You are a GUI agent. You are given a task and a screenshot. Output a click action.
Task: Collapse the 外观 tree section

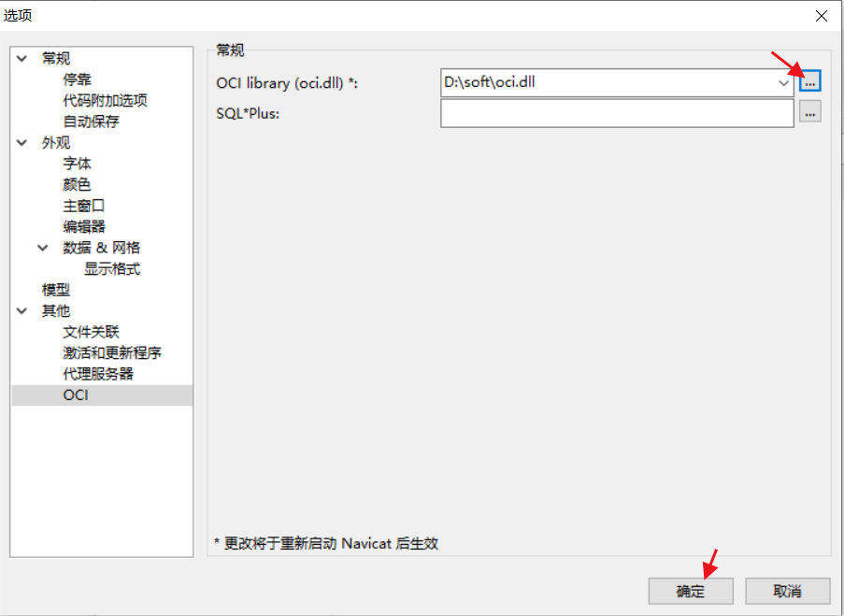coord(22,143)
